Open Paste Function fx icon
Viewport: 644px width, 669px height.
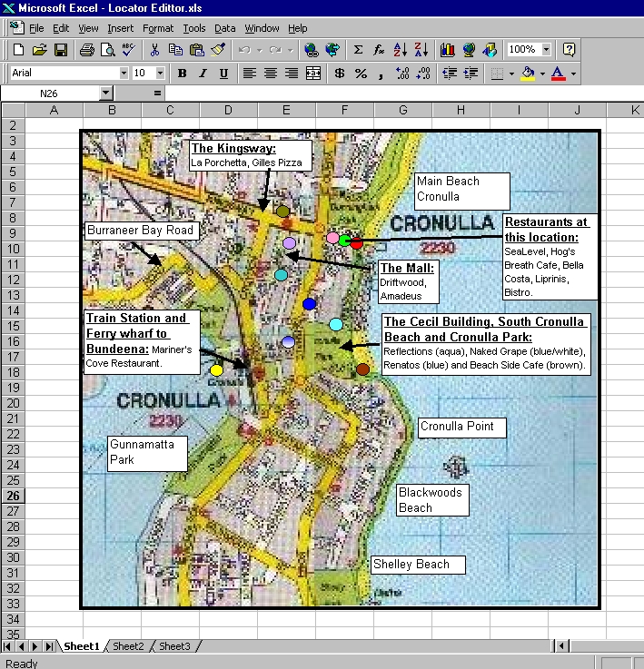(x=379, y=50)
